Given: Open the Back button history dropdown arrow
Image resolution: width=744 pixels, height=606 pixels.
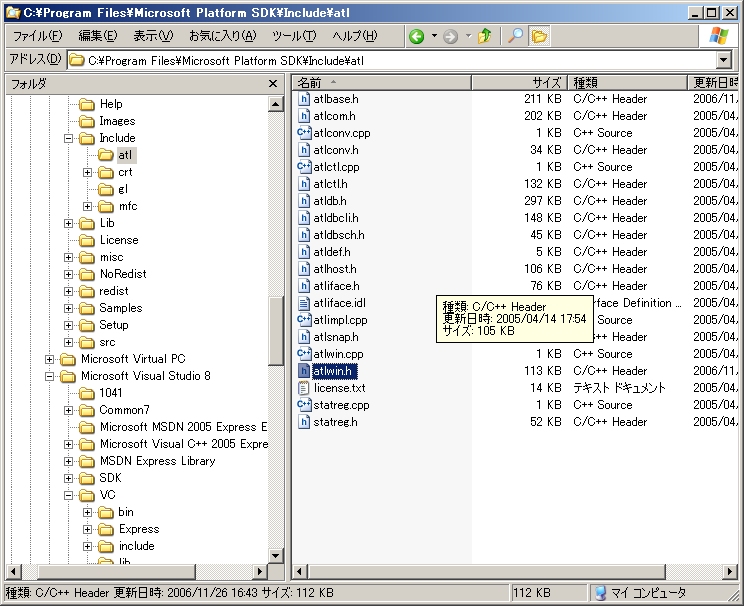Looking at the screenshot, I should click(434, 36).
